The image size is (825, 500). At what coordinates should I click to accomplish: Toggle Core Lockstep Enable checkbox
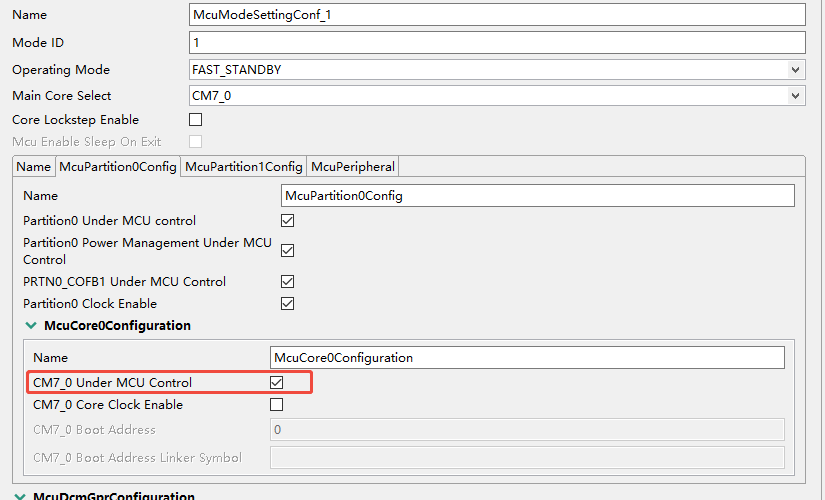[196, 120]
